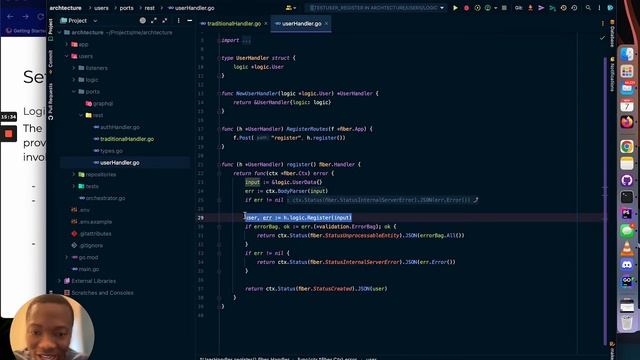The image size is (640, 360).
Task: Run with coverage from the toolbar
Action: (x=477, y=8)
